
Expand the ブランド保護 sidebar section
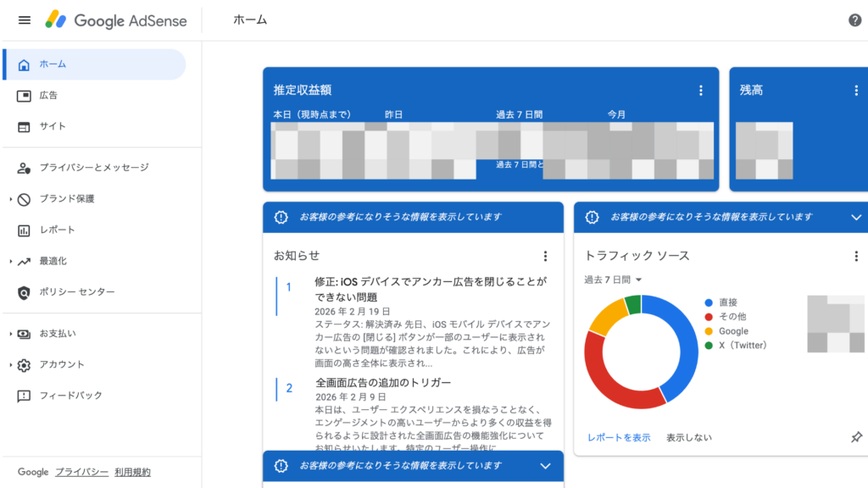tap(11, 199)
